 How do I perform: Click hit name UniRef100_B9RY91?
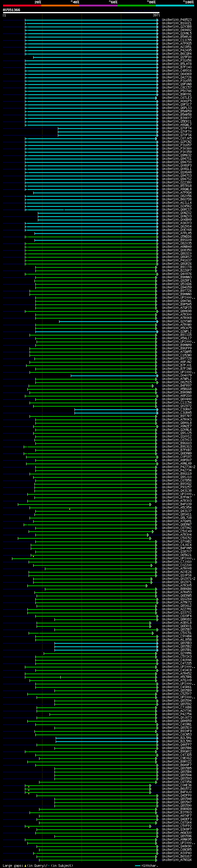click(176, 94)
